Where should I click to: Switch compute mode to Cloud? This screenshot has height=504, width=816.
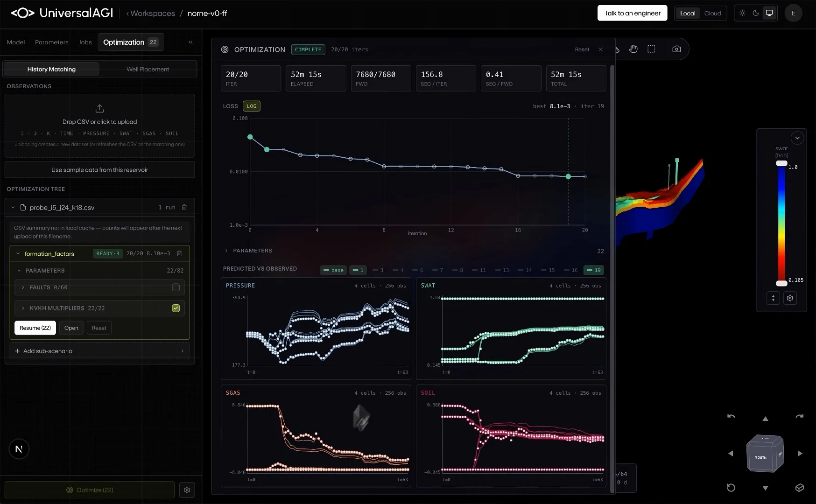pos(712,13)
